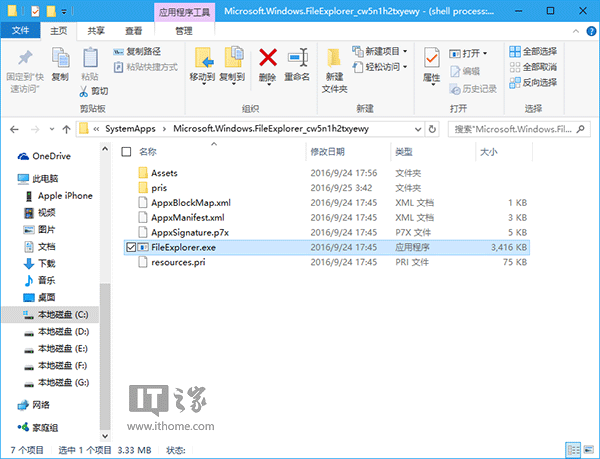600x459 pixels.
Task: Click the Paste (粘贴) ribbon icon
Action: coord(90,59)
